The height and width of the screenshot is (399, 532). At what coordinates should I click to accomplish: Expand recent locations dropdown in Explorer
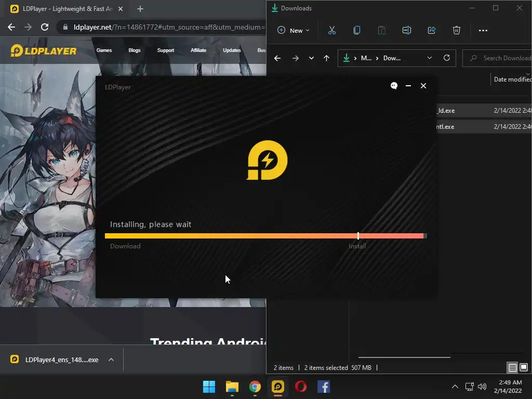(311, 58)
